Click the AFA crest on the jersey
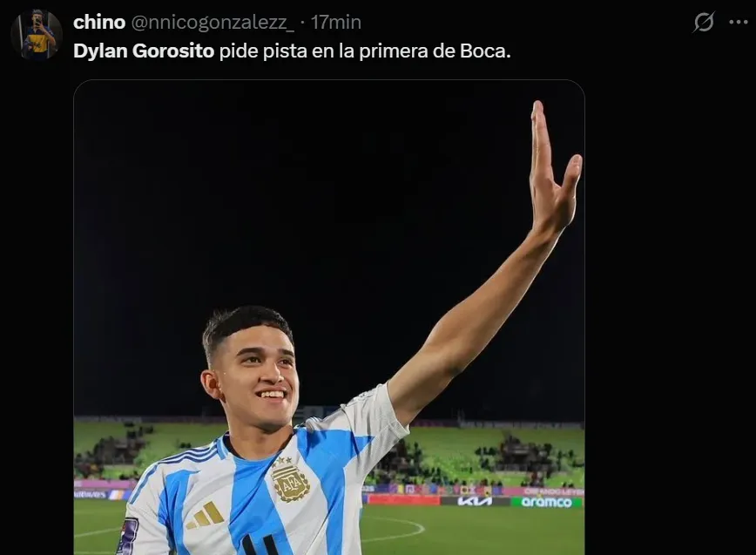The height and width of the screenshot is (555, 756). click(x=290, y=479)
